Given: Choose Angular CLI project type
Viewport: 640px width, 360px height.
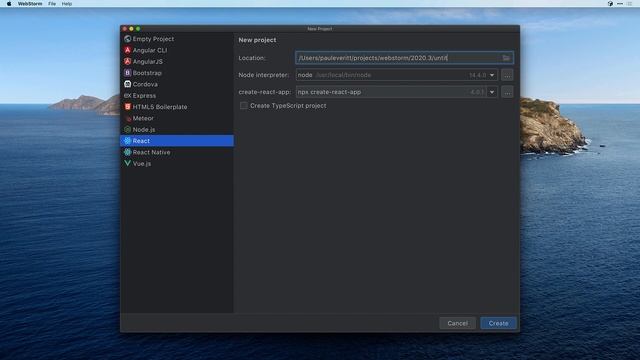Looking at the screenshot, I should point(177,50).
